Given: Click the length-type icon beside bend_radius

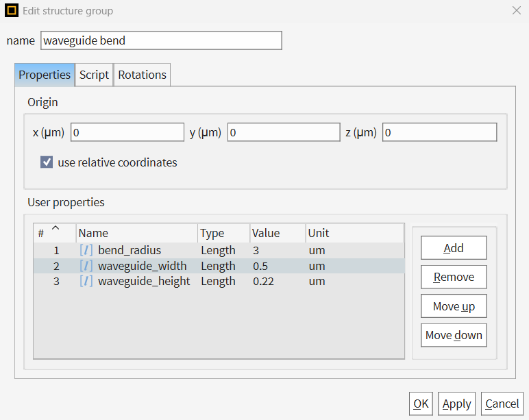Looking at the screenshot, I should (x=86, y=250).
